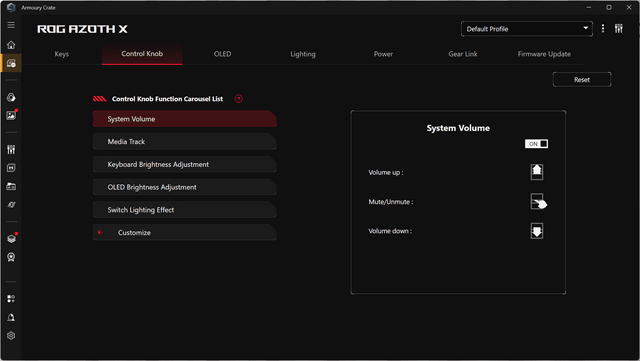This screenshot has width=640, height=361.
Task: Click the Volume down knob icon
Action: tap(537, 231)
